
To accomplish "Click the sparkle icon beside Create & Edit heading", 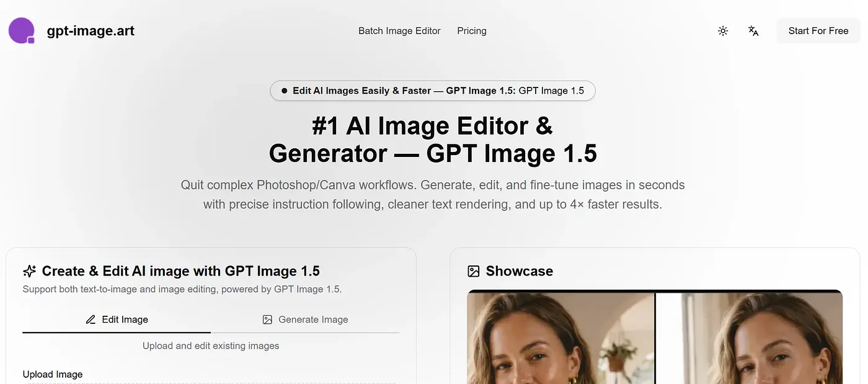I will pos(29,271).
